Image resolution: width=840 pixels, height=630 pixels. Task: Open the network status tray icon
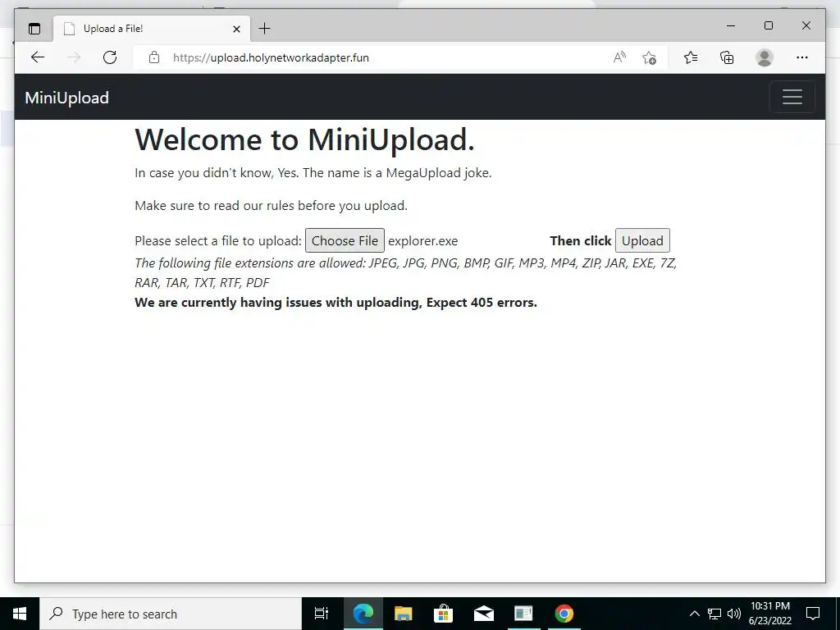pyautogui.click(x=714, y=614)
